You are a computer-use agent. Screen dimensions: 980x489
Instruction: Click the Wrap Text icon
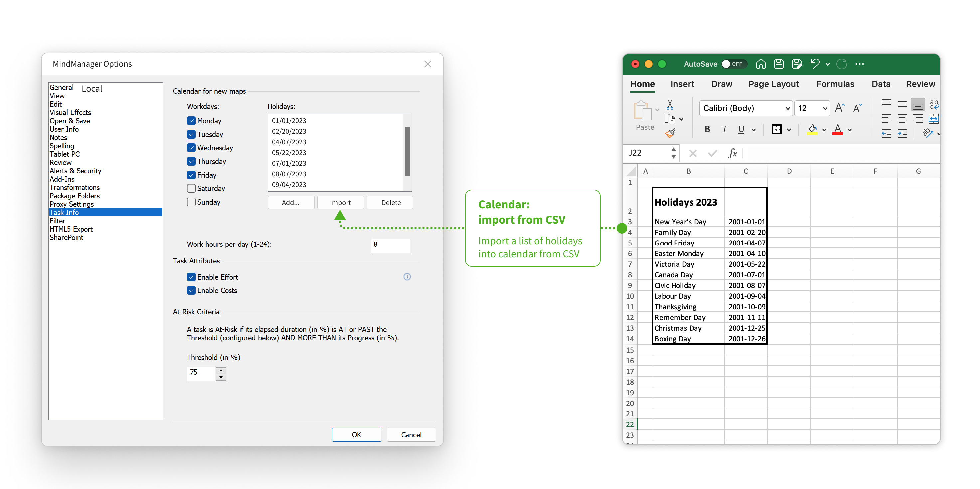[934, 104]
